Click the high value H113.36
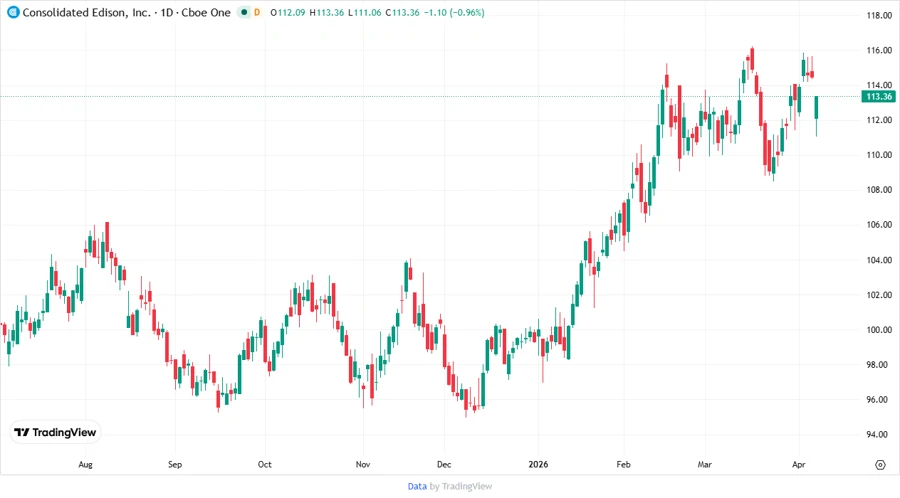The width and height of the screenshot is (900, 498). pos(327,13)
